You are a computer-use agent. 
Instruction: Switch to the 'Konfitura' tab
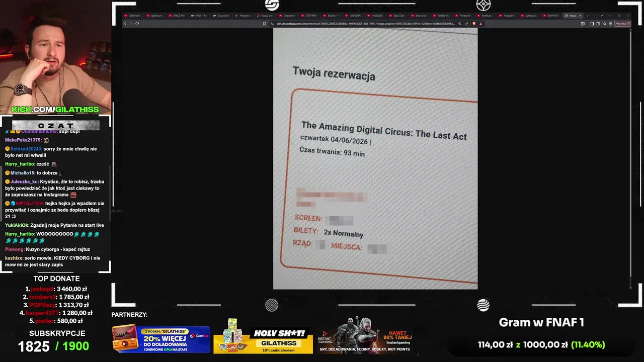tap(485, 16)
